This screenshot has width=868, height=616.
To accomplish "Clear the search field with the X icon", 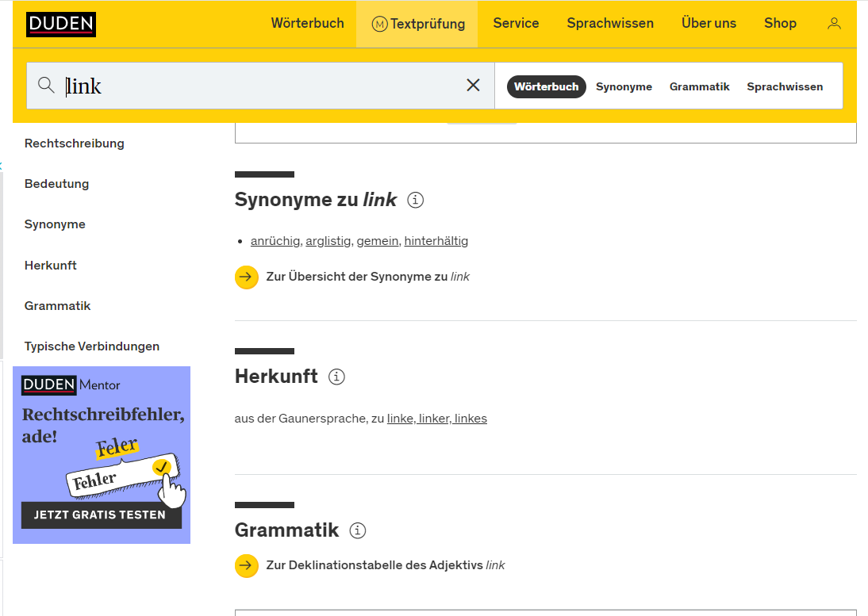I will (473, 85).
